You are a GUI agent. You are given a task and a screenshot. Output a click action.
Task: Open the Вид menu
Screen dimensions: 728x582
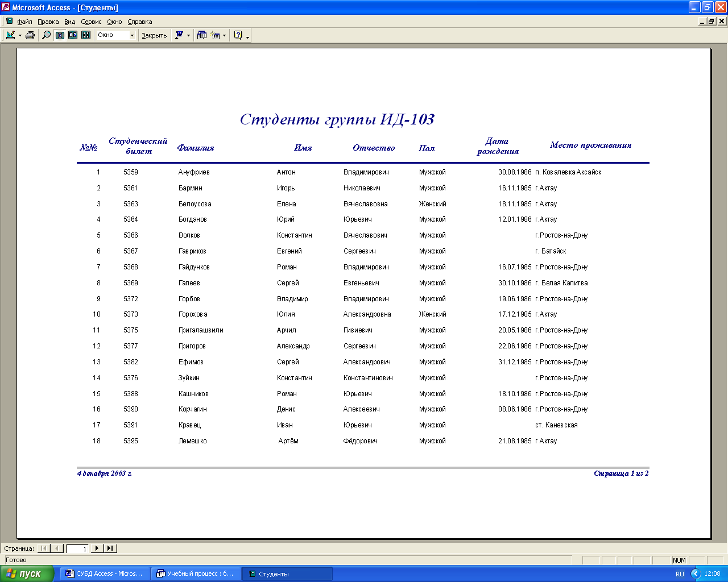click(69, 22)
